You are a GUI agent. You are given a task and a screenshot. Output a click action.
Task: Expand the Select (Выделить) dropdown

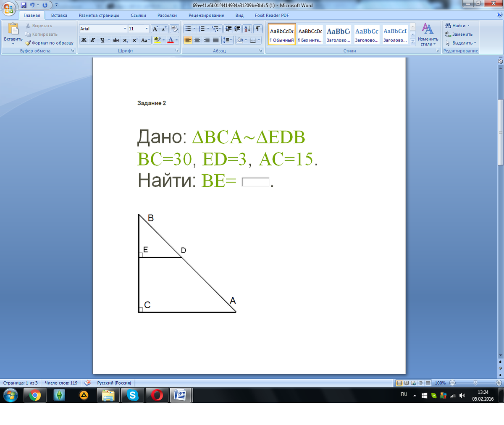[475, 43]
